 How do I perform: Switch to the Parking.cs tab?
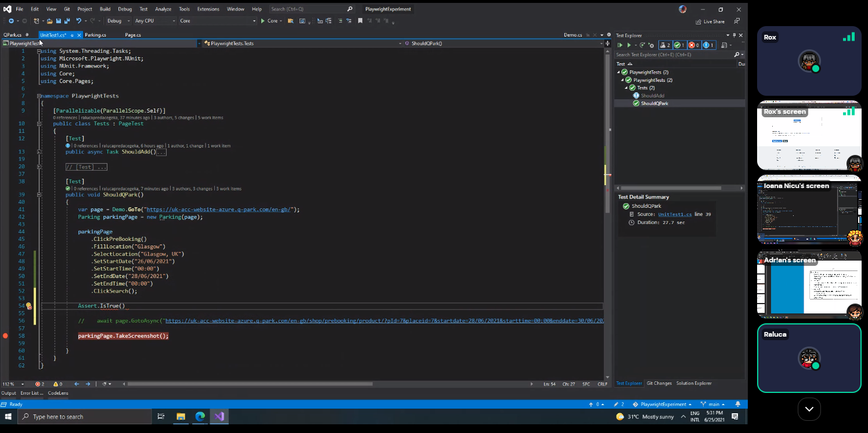(95, 35)
